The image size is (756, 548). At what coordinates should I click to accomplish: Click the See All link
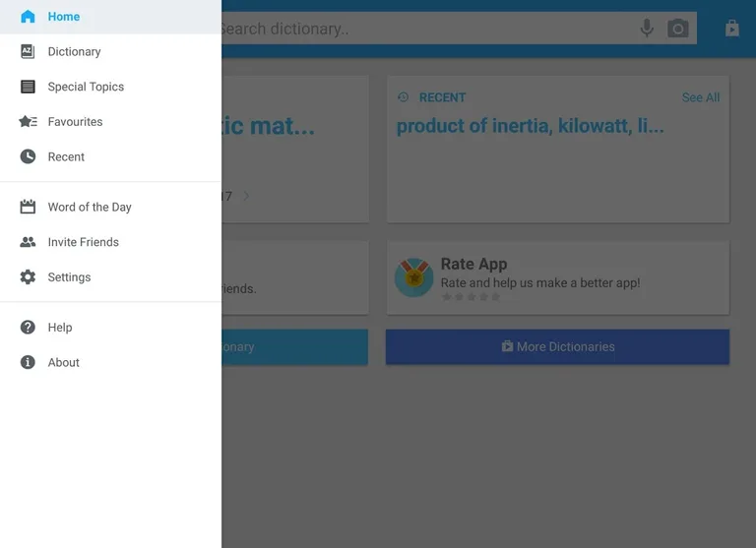[x=700, y=97]
